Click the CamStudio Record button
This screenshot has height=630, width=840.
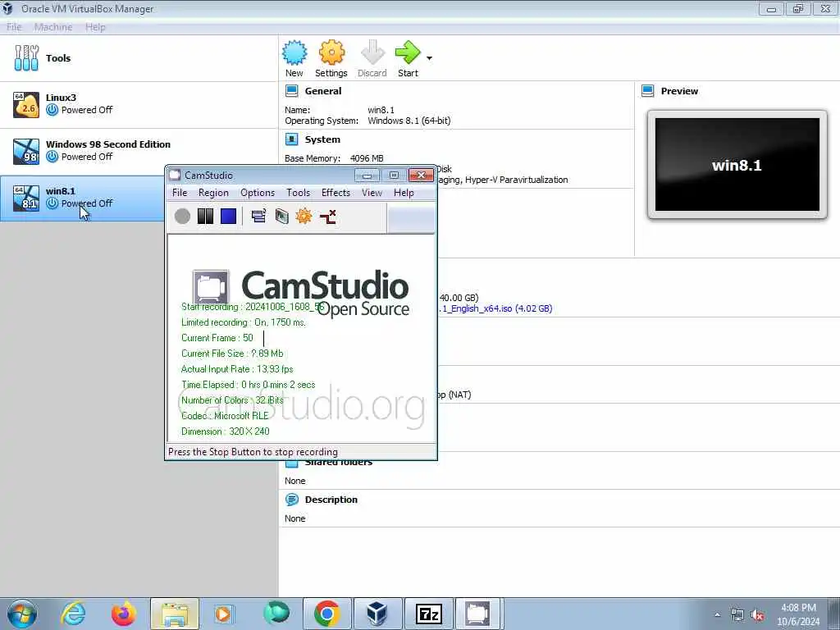[182, 216]
